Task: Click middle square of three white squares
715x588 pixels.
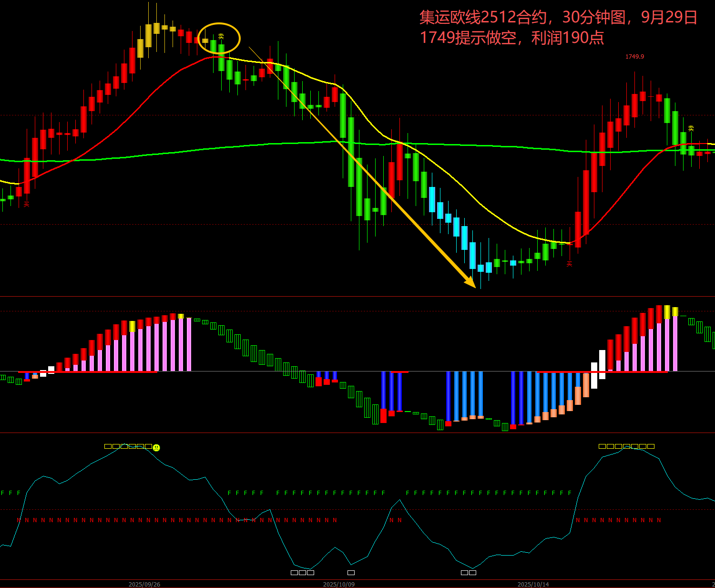Action: pyautogui.click(x=302, y=573)
